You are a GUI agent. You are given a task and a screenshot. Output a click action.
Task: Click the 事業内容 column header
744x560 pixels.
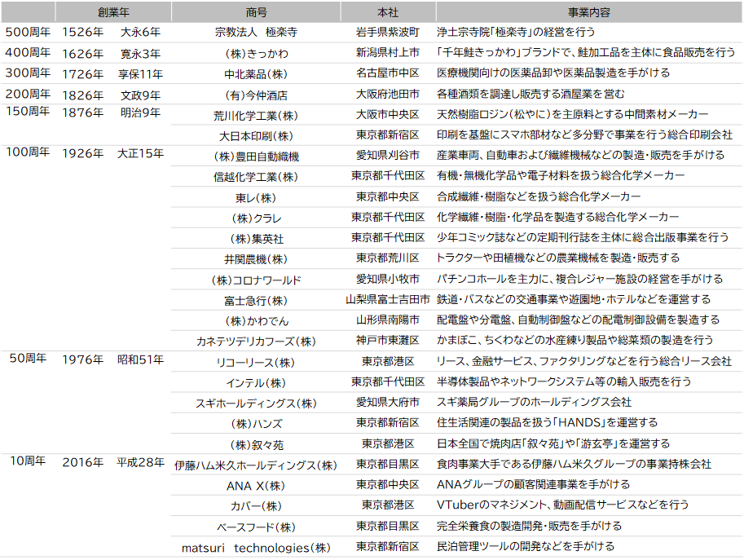click(589, 12)
